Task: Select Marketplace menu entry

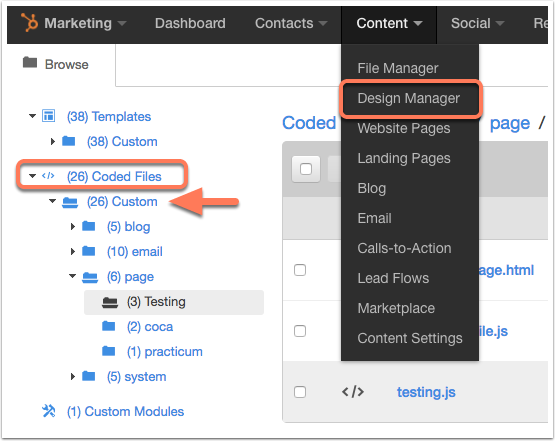Action: [x=396, y=308]
